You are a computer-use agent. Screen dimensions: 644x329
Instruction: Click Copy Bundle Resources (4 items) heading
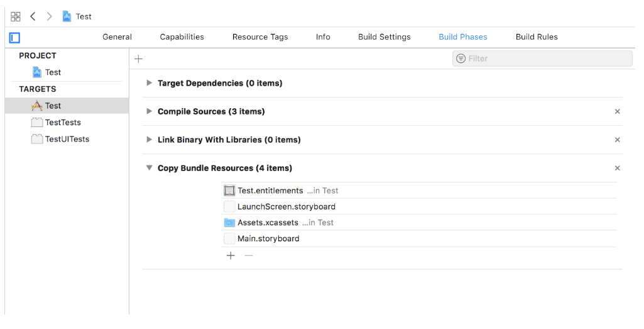(x=225, y=168)
